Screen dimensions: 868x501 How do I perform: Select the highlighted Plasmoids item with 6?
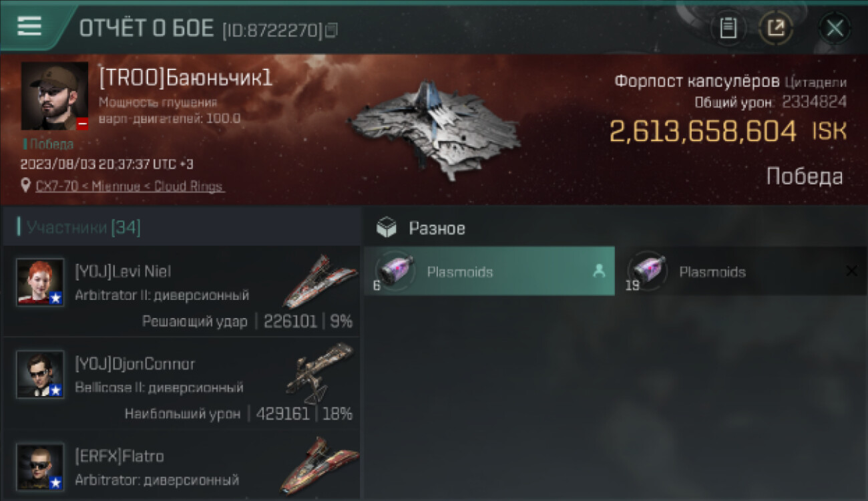[x=489, y=271]
